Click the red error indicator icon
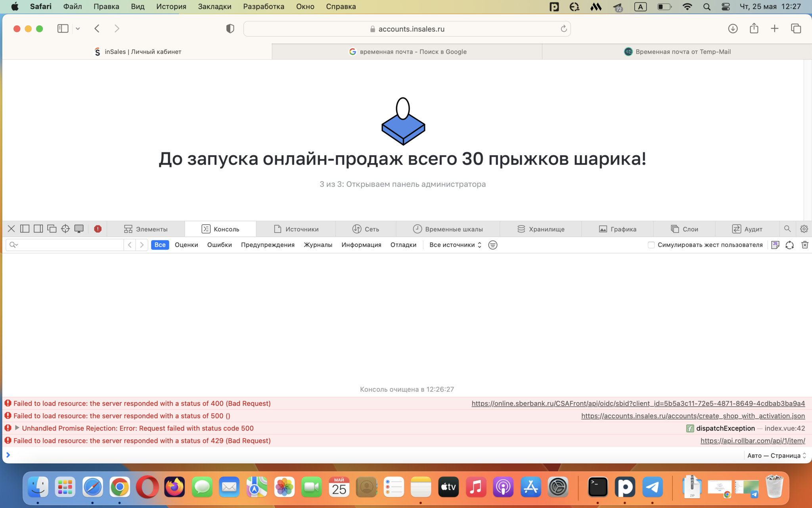The image size is (812, 508). 98,229
